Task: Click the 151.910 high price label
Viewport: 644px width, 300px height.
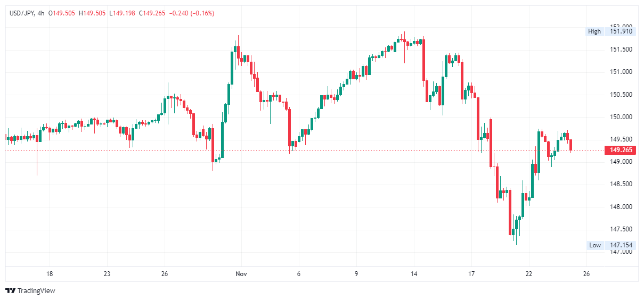Action: coord(621,31)
